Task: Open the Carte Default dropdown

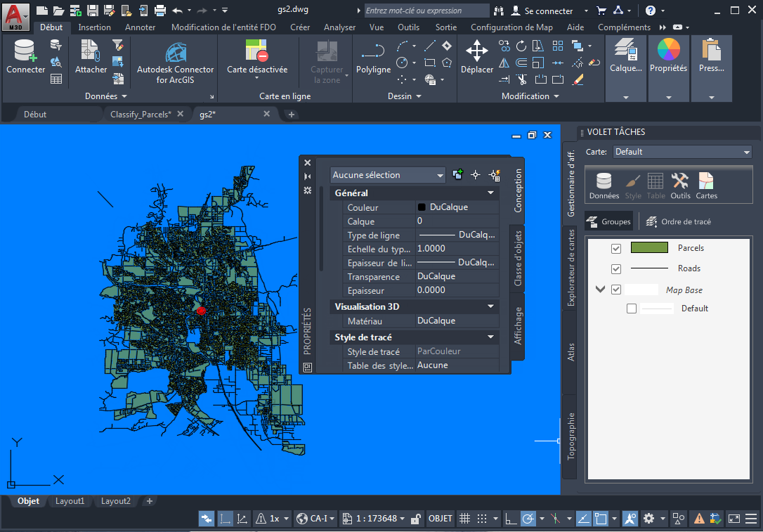Action: click(x=682, y=152)
